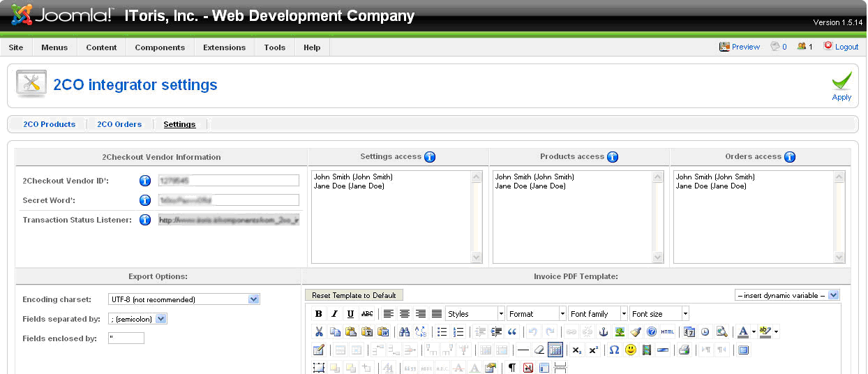Click the Superscript x² icon
This screenshot has width=868, height=374.
[593, 350]
